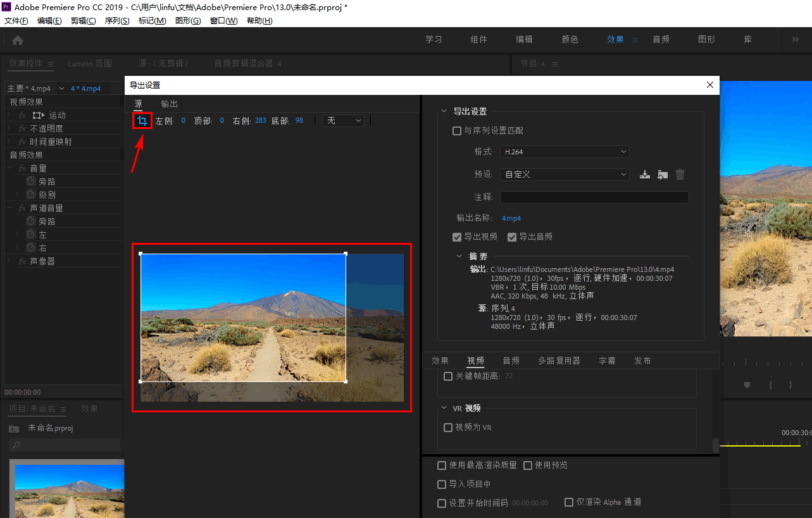Enable 使用最高渲染质量
Viewport: 812px width, 518px height.
(x=441, y=465)
